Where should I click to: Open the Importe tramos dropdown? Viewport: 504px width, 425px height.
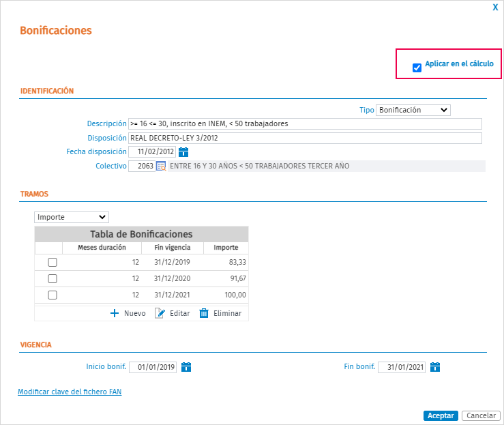[x=72, y=217]
